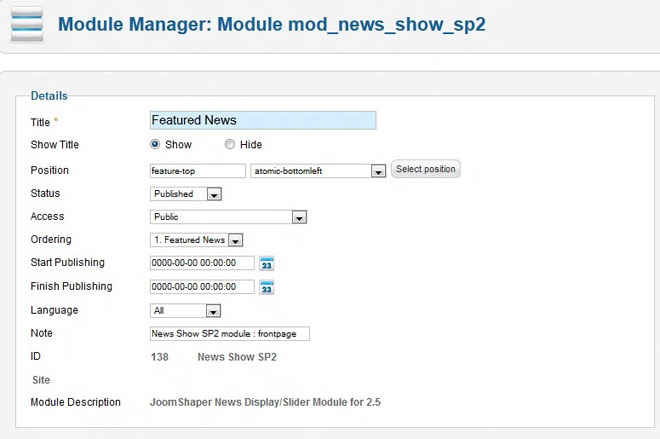The image size is (660, 439).
Task: Expand the Ordering dropdown for Featured News
Action: coord(235,240)
